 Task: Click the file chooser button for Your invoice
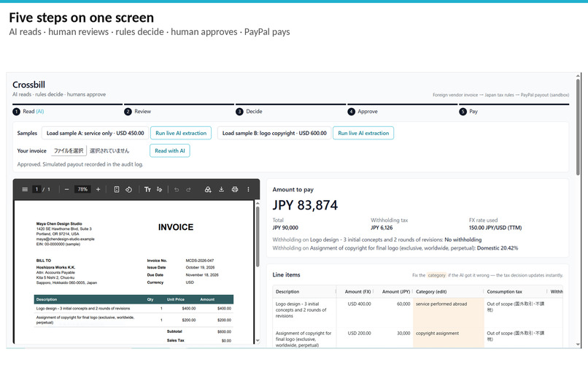pos(69,151)
